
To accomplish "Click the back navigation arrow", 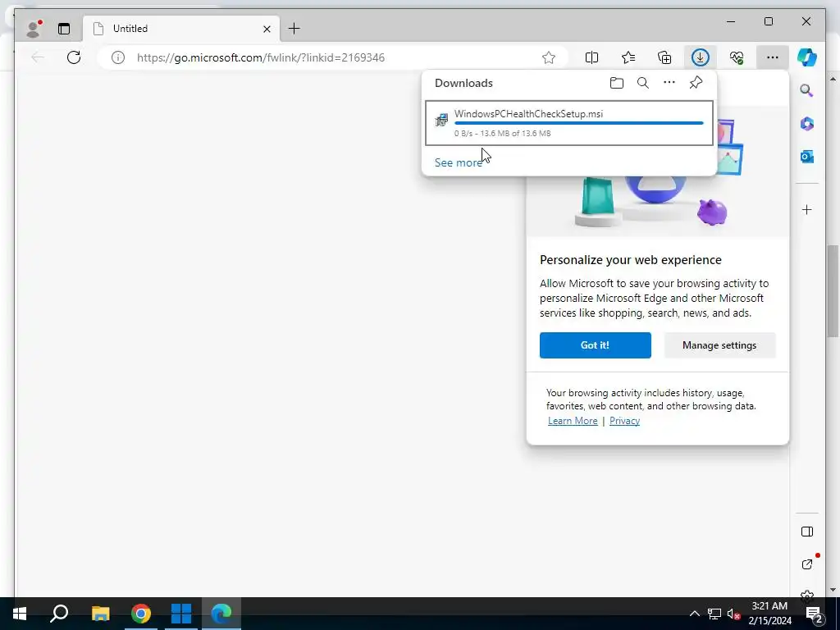I will (x=38, y=57).
